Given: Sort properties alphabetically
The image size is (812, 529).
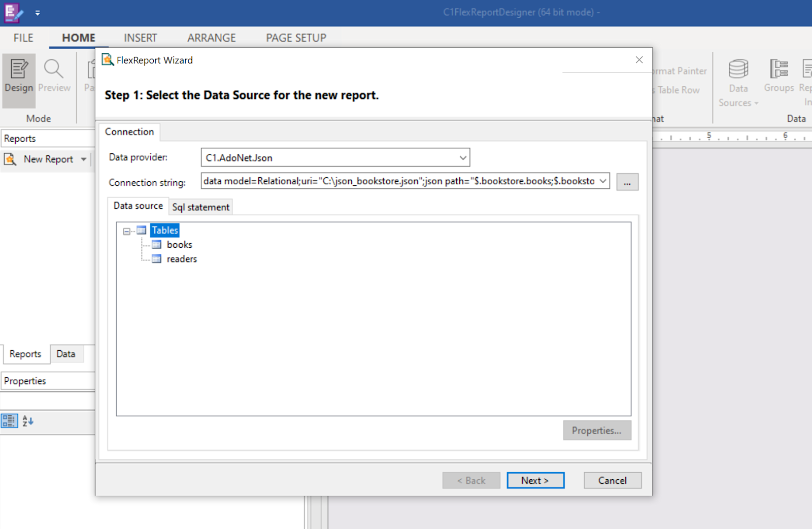Looking at the screenshot, I should [x=28, y=421].
